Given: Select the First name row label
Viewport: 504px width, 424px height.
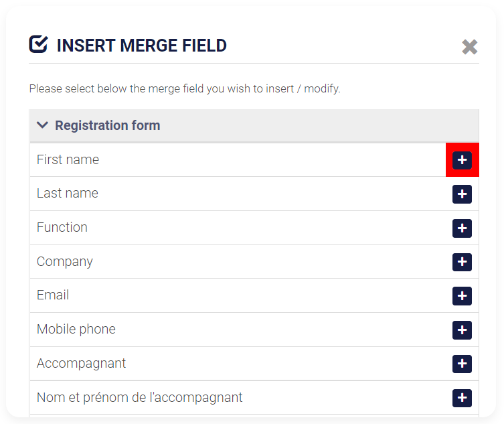Looking at the screenshot, I should click(68, 159).
